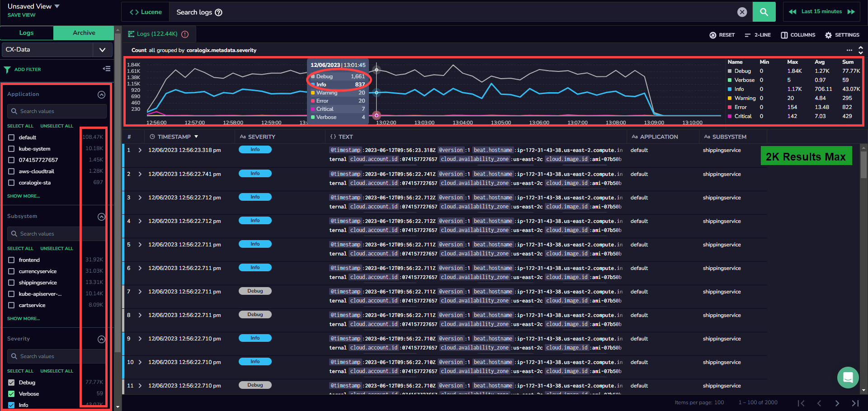
Task: Click the TEXT column braces icon
Action: pyautogui.click(x=333, y=137)
